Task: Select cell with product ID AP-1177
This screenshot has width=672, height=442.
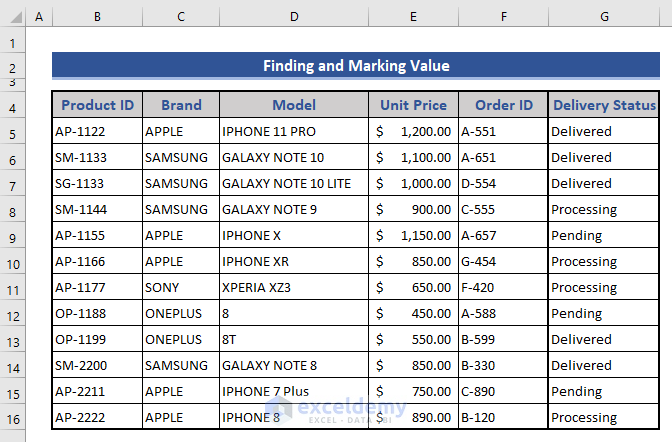Action: pyautogui.click(x=97, y=287)
